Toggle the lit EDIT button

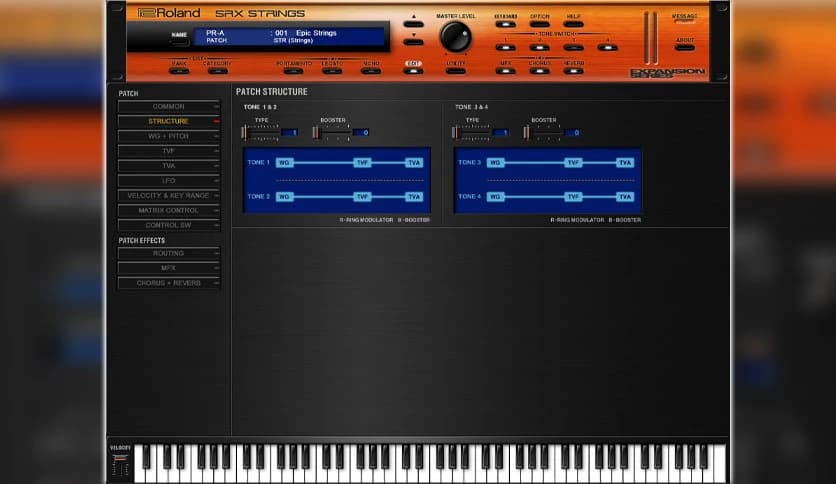click(x=413, y=71)
